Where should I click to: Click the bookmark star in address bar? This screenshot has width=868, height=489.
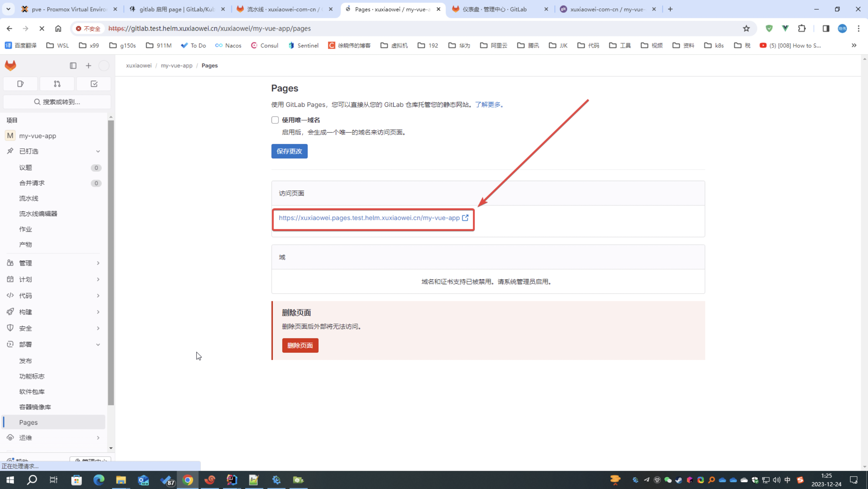(746, 29)
